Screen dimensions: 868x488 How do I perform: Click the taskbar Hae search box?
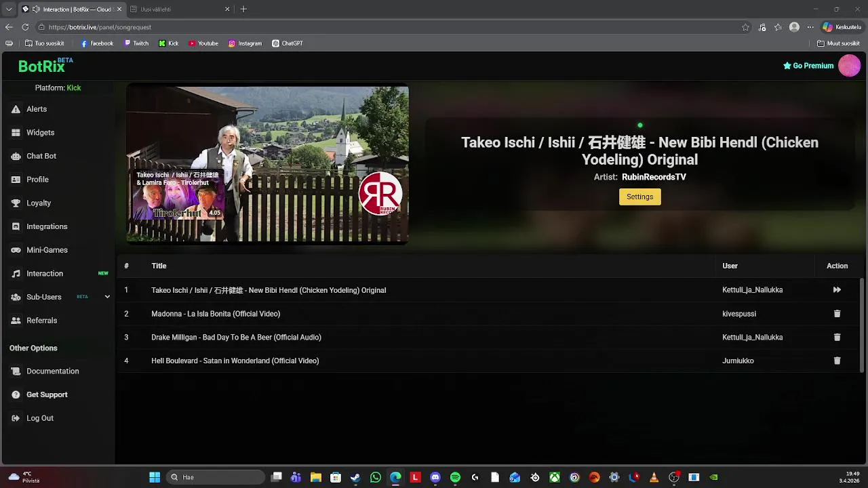[x=216, y=477]
